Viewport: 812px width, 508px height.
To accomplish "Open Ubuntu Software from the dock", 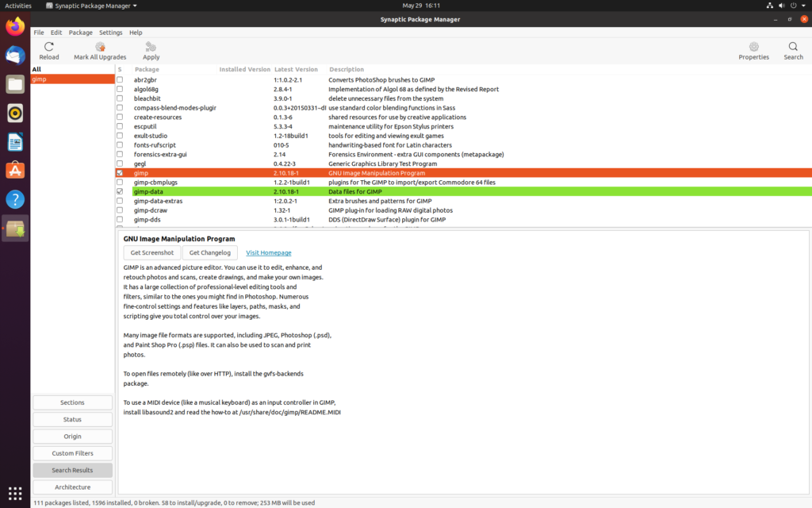I will coord(15,171).
